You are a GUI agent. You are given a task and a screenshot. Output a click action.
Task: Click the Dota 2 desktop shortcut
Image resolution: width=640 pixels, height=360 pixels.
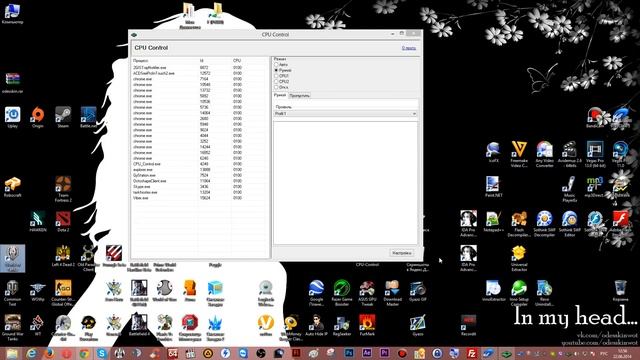point(63,222)
